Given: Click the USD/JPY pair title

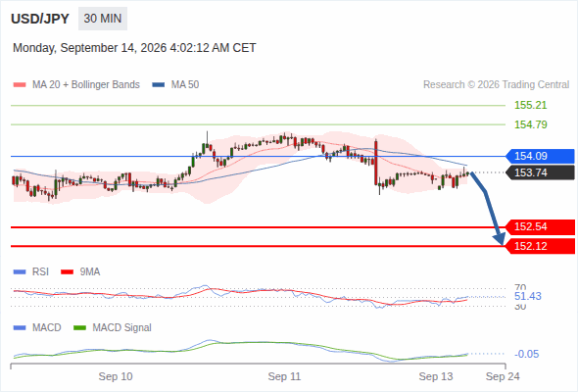Looking at the screenshot, I should [x=40, y=19].
